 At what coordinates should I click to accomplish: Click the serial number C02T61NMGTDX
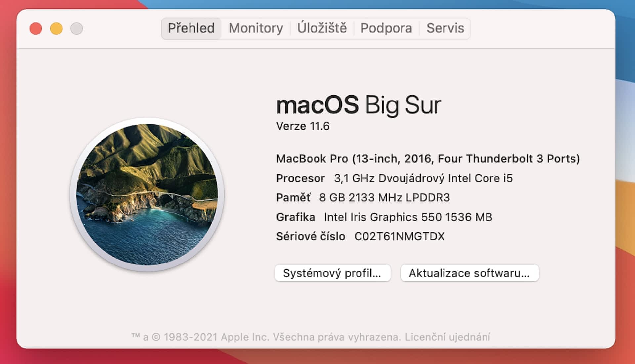pyautogui.click(x=399, y=236)
